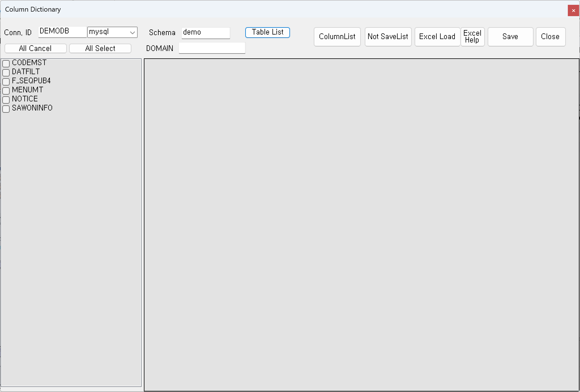
Task: Click the empty DOMAIN input field
Action: [x=212, y=48]
